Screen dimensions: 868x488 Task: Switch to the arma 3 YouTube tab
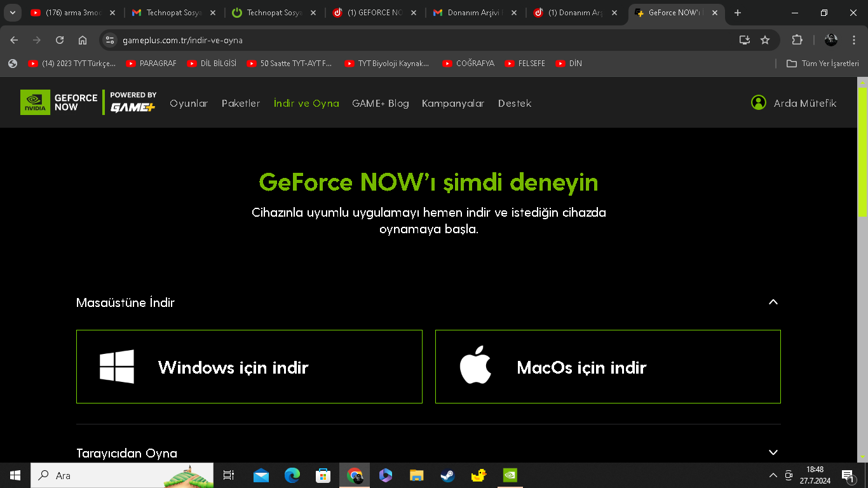pos(72,13)
